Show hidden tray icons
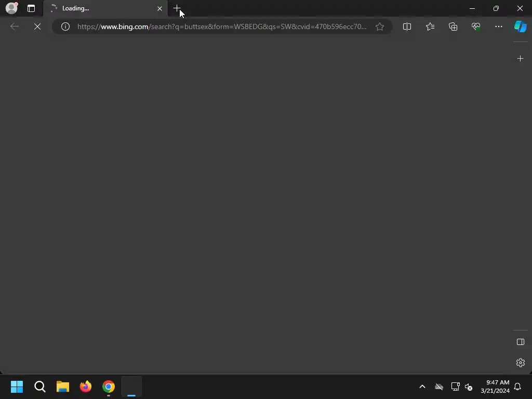The width and height of the screenshot is (532, 399). pos(422,387)
